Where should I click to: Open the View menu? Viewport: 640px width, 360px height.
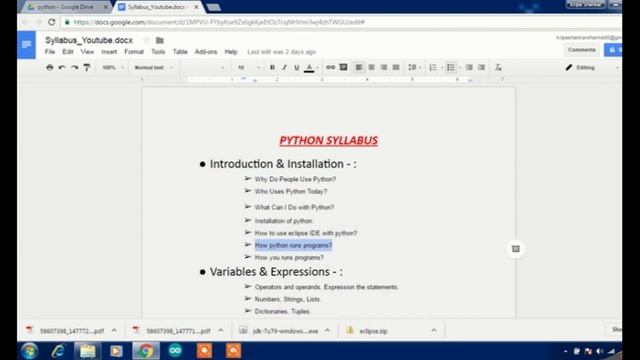[x=87, y=52]
